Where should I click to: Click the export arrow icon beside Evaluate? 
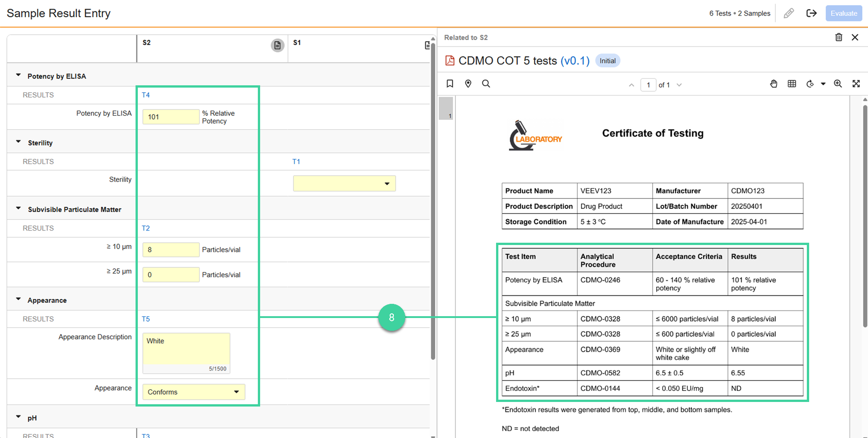click(811, 13)
